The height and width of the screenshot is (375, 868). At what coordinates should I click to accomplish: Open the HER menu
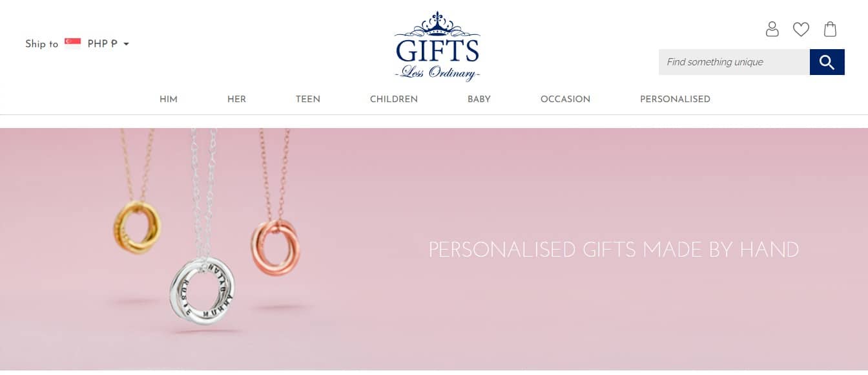pos(236,99)
